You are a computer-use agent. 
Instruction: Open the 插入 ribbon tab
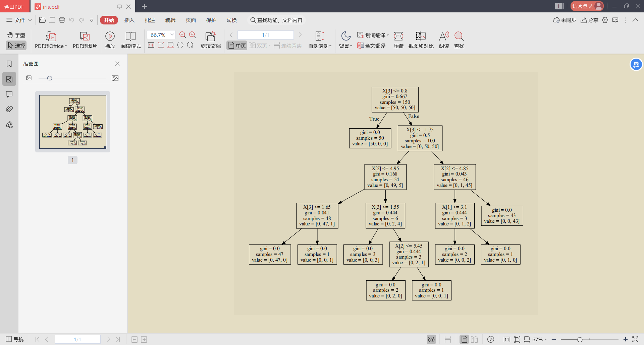click(129, 20)
